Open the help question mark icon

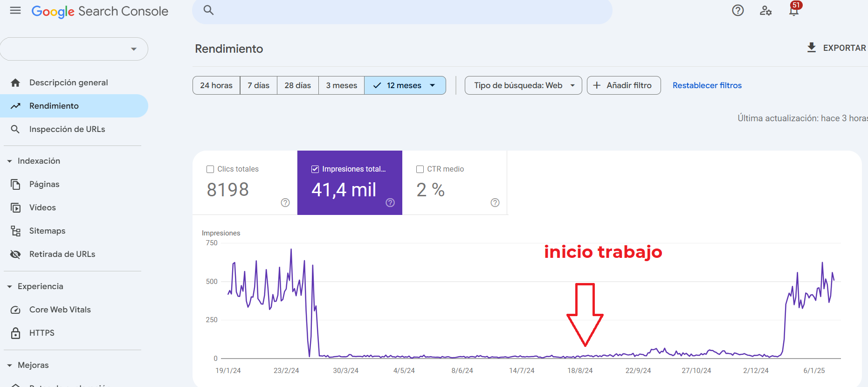click(x=738, y=10)
